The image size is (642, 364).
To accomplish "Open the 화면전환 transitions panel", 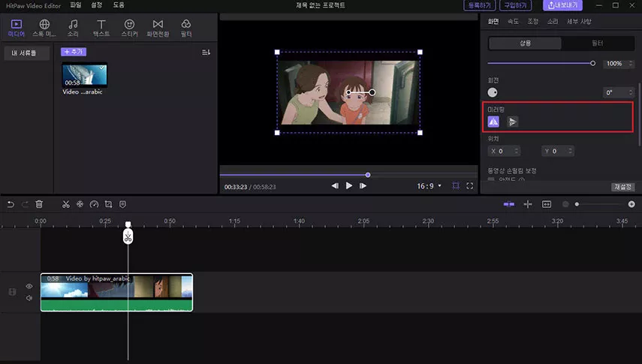I will 158,28.
